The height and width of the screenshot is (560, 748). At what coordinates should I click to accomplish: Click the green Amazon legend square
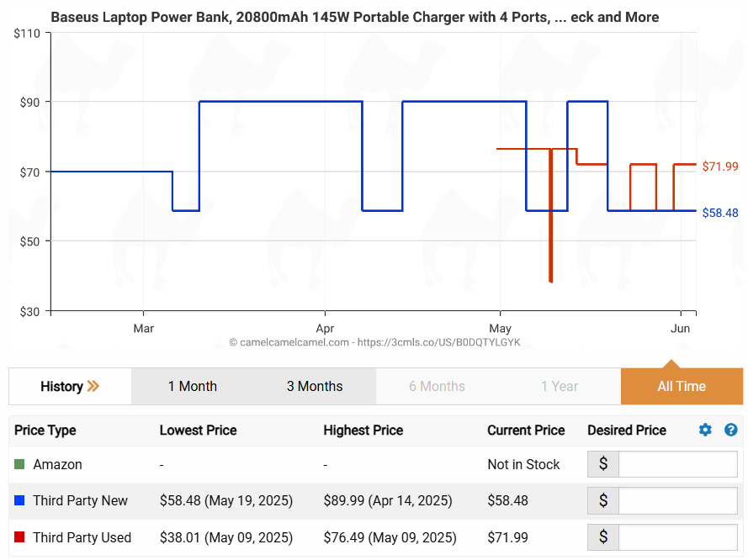20,464
